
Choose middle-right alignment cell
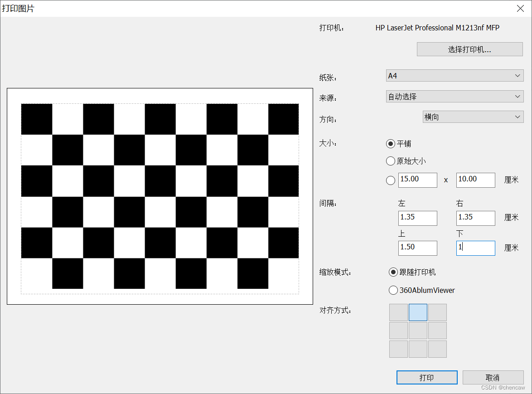(x=437, y=331)
